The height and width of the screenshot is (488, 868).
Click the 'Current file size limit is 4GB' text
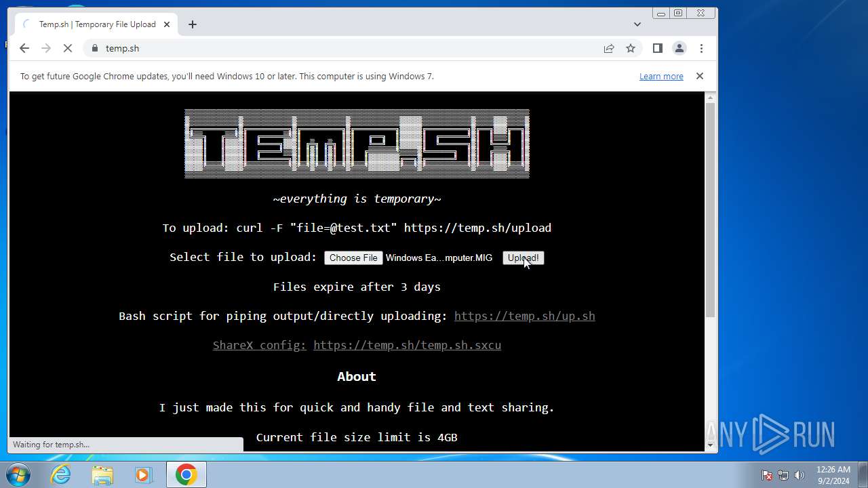click(x=357, y=437)
